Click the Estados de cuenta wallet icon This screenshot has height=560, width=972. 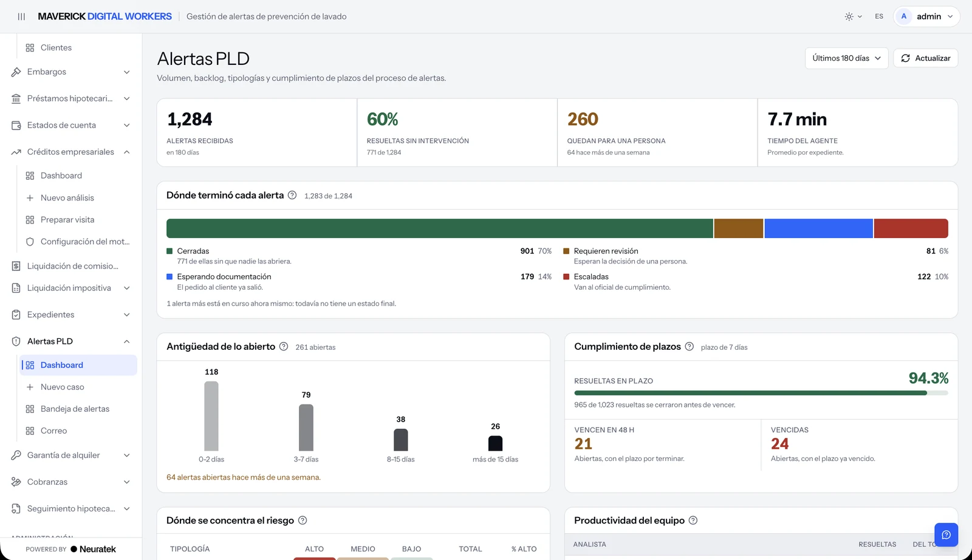pyautogui.click(x=16, y=125)
